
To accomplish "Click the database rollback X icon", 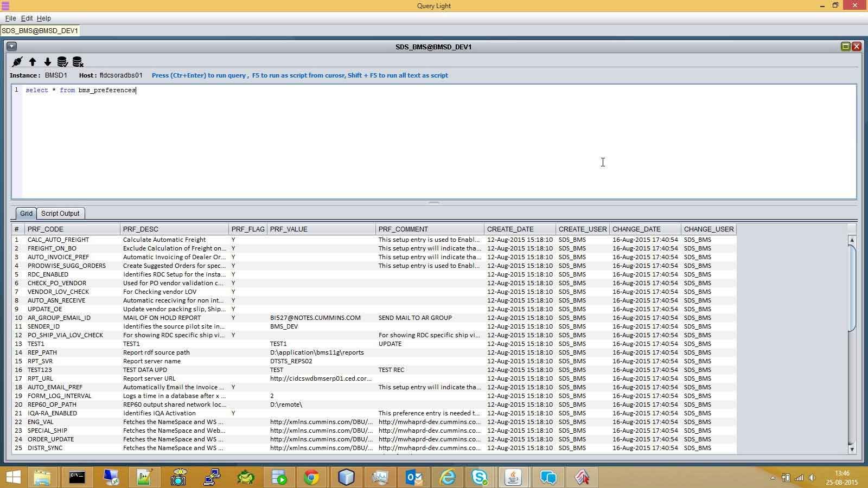I will [x=78, y=62].
